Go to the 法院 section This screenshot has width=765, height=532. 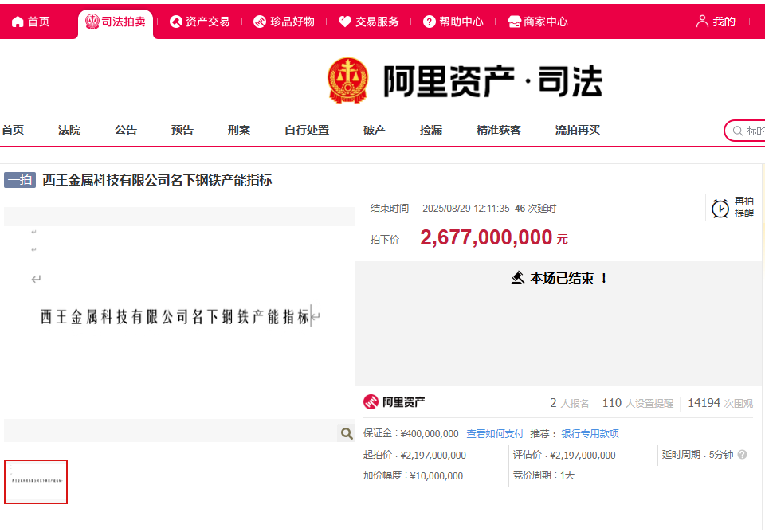coord(69,130)
